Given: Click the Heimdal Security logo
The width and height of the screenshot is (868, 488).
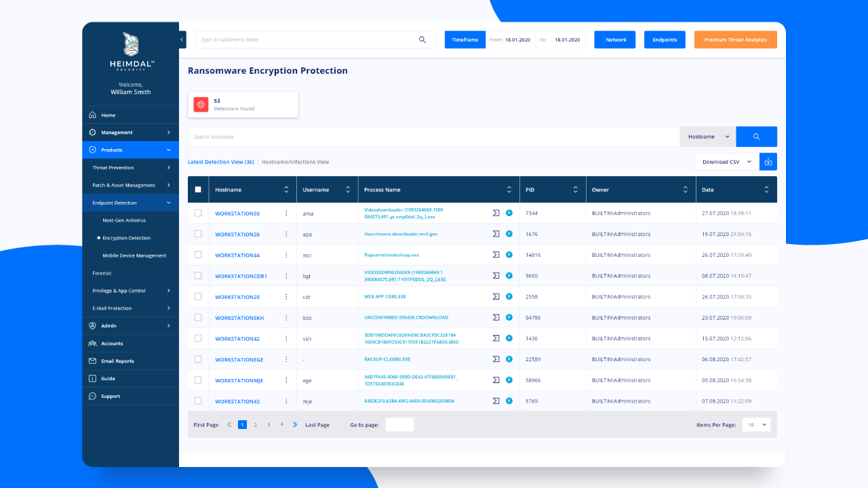Looking at the screenshot, I should click(x=132, y=52).
